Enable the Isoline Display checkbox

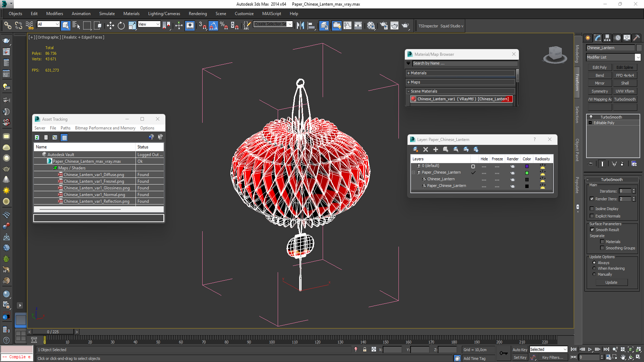pos(592,208)
